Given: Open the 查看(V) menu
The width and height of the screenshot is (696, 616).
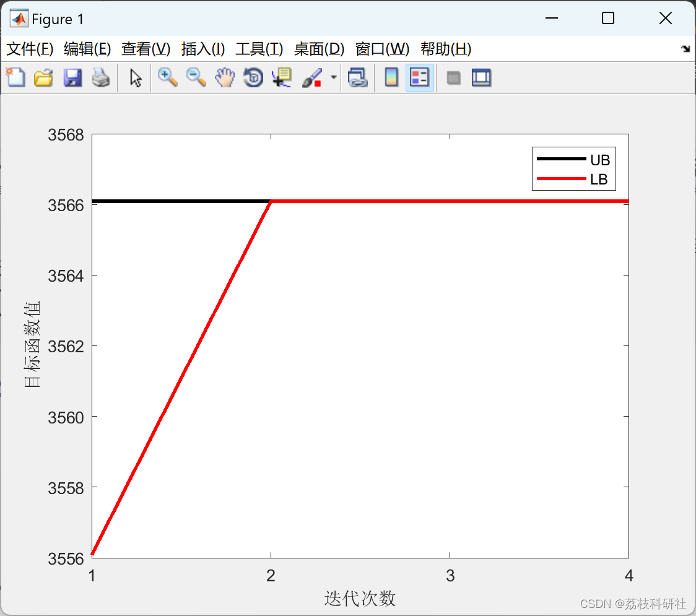Looking at the screenshot, I should pos(146,49).
